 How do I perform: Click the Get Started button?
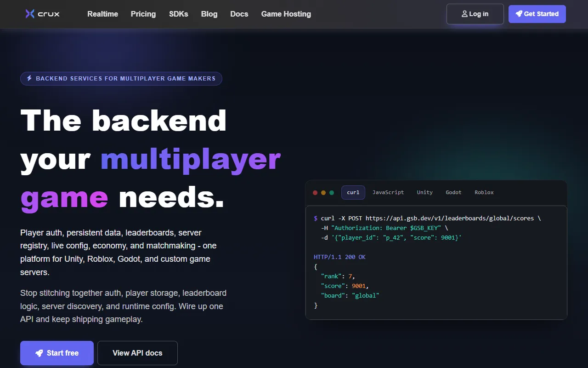[x=537, y=14]
